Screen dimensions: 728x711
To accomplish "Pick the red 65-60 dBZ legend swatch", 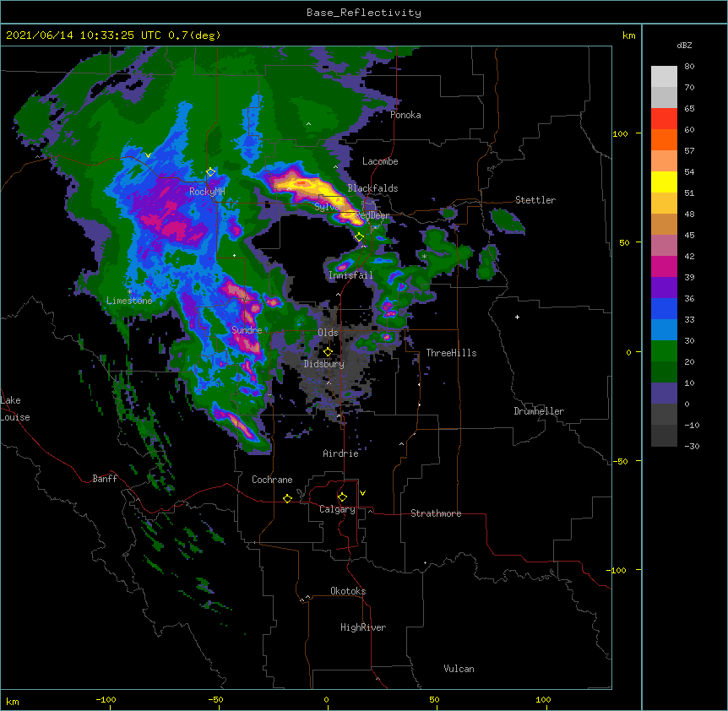I will tap(664, 119).
